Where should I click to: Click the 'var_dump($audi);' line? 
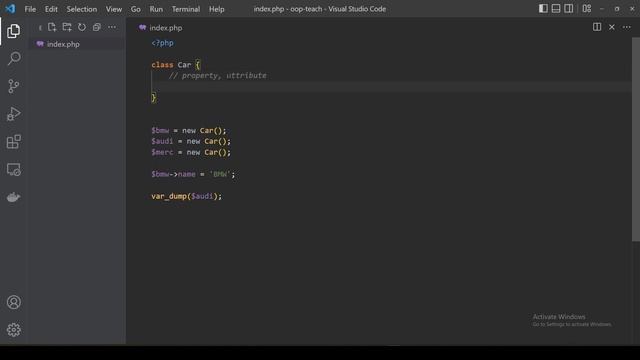187,196
